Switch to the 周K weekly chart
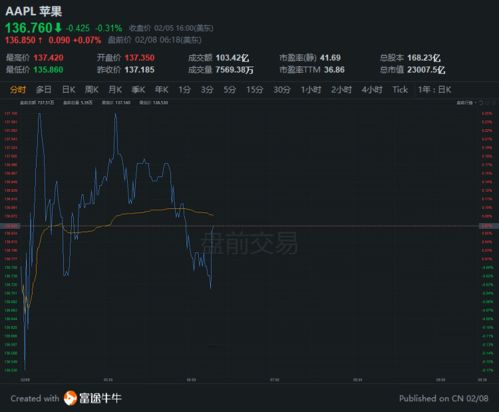 pyautogui.click(x=92, y=90)
